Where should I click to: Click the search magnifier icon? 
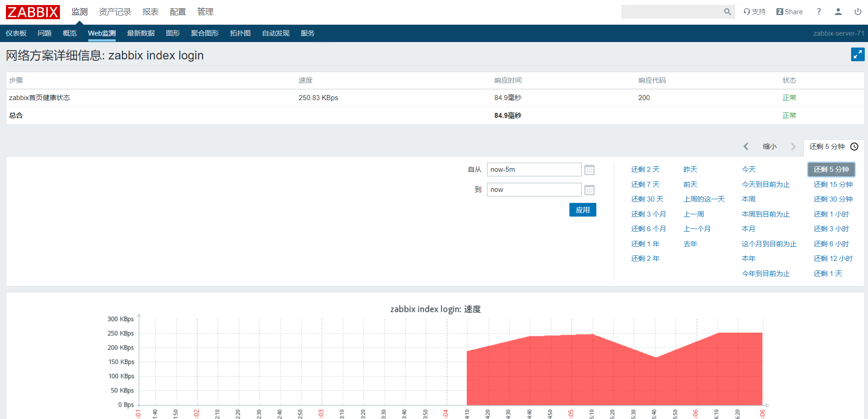click(x=727, y=12)
